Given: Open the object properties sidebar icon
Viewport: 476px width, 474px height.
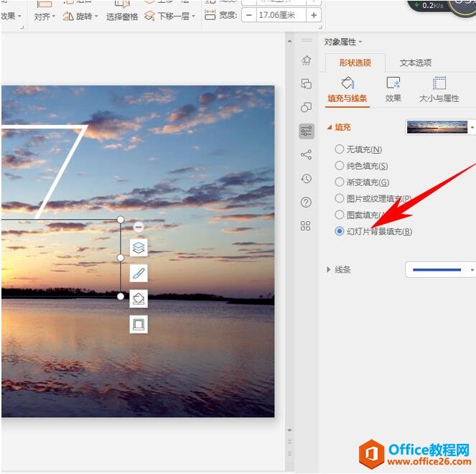Looking at the screenshot, I should coord(307,131).
